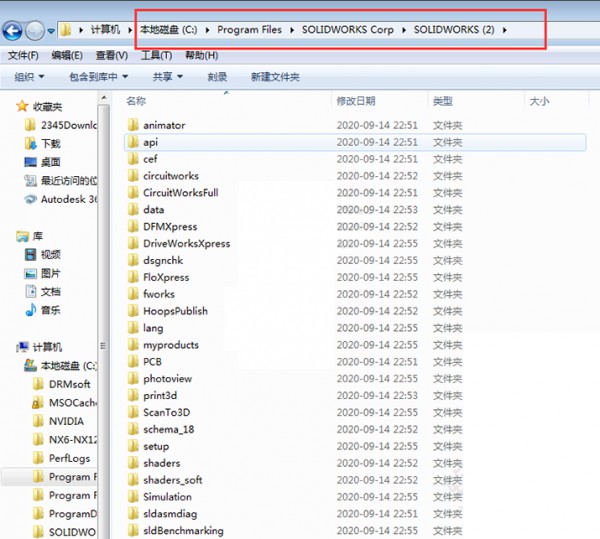Viewport: 600px width, 539px height.
Task: Click the Back navigation arrow button
Action: pyautogui.click(x=12, y=31)
